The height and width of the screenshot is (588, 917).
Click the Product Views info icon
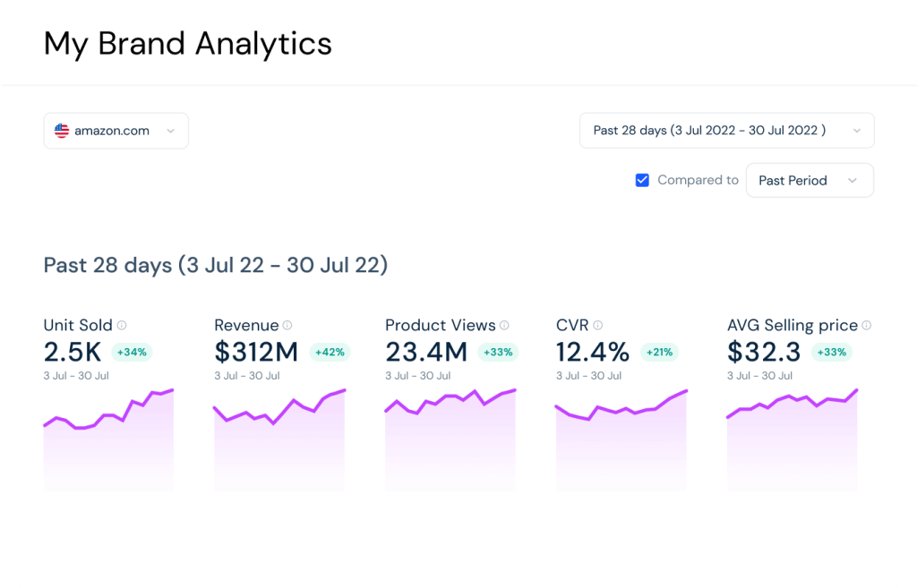(x=503, y=325)
